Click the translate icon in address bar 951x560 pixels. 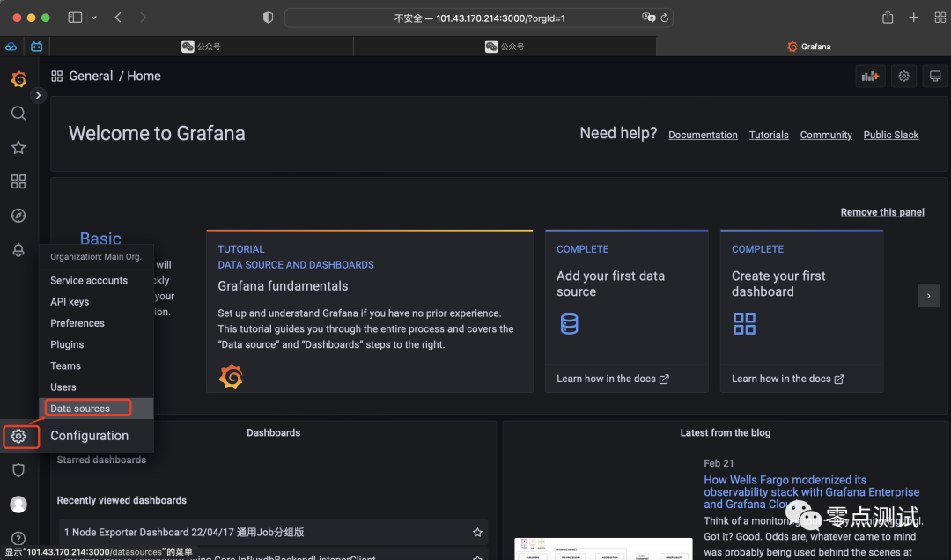[x=648, y=18]
